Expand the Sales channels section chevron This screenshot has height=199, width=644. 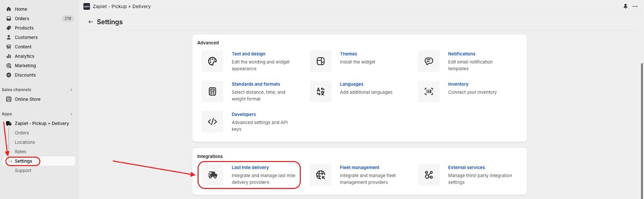click(x=71, y=90)
